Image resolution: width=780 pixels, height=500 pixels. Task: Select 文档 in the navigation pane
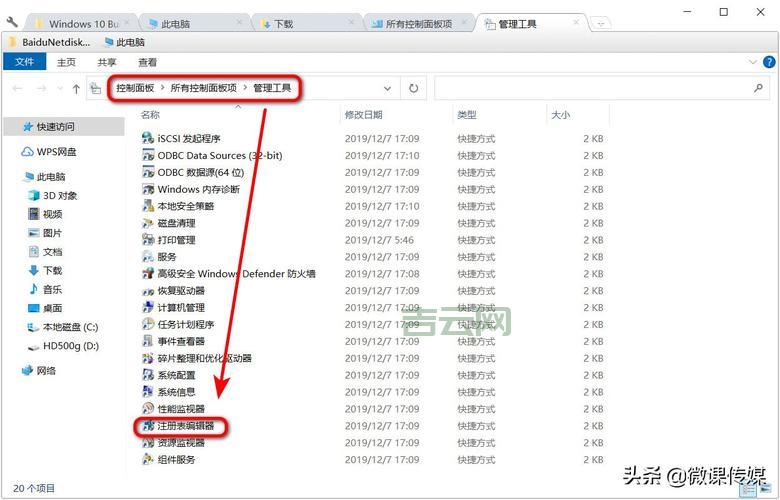tap(45, 252)
